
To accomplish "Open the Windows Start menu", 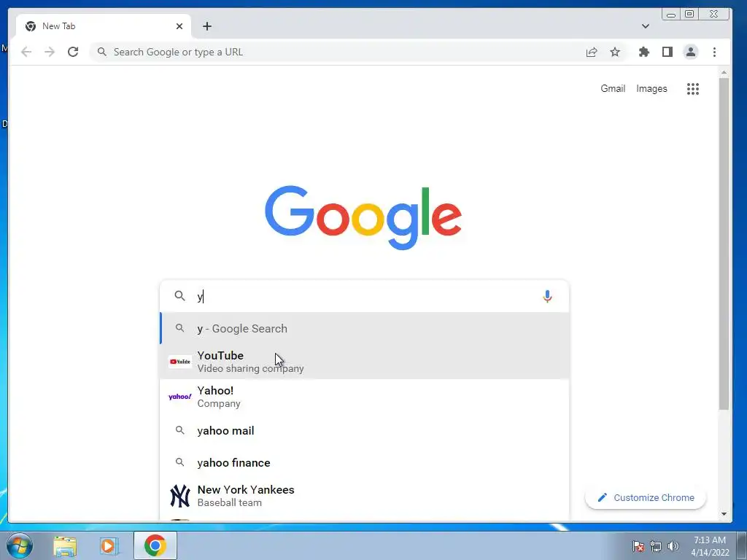I will coord(20,545).
